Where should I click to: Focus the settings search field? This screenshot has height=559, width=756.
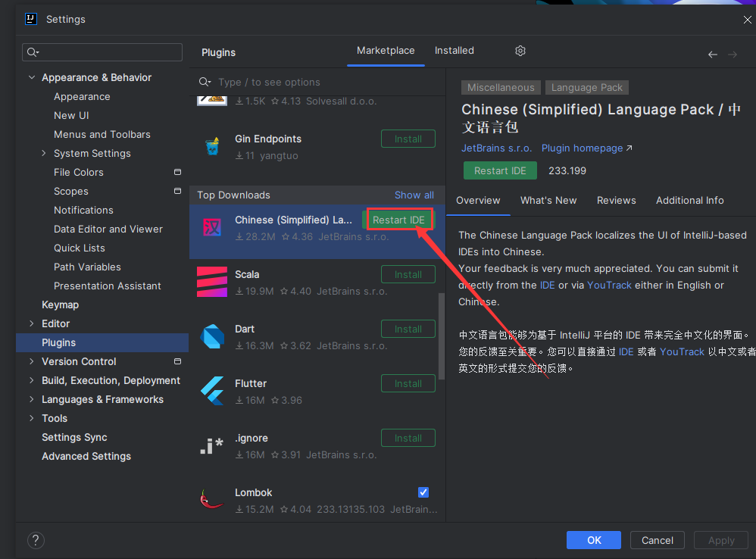(102, 52)
